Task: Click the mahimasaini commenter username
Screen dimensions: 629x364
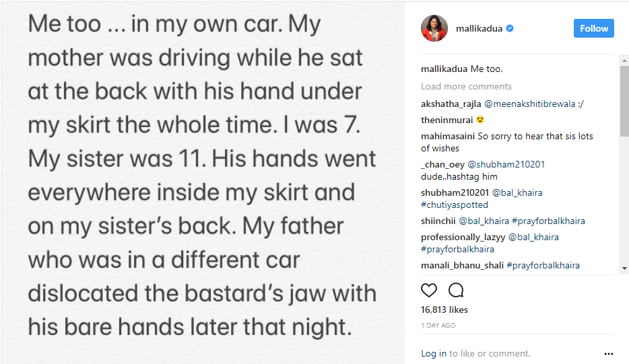Action: pos(448,136)
